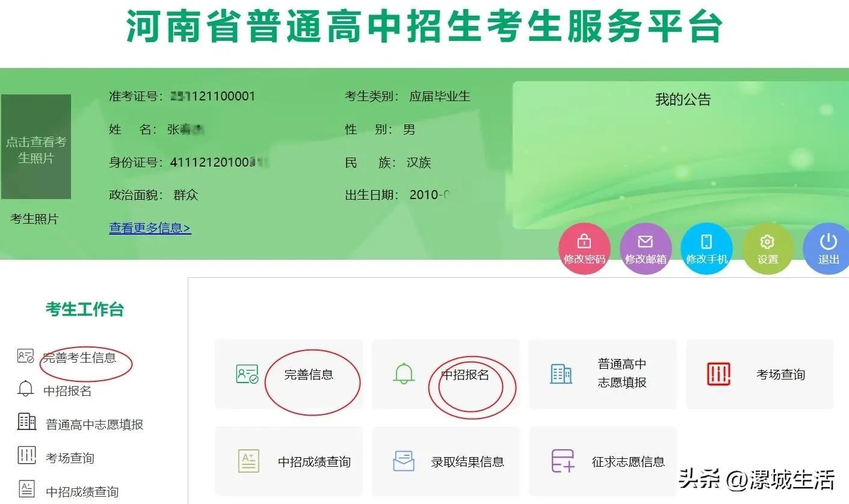
Task: Open 普通高中志愿填报 from the sidebar
Action: (x=94, y=425)
